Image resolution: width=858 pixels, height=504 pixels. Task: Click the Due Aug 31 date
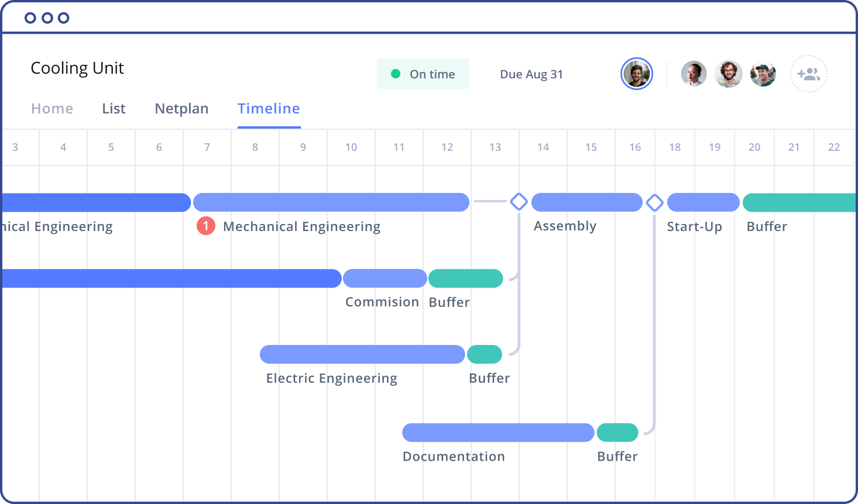pyautogui.click(x=531, y=74)
